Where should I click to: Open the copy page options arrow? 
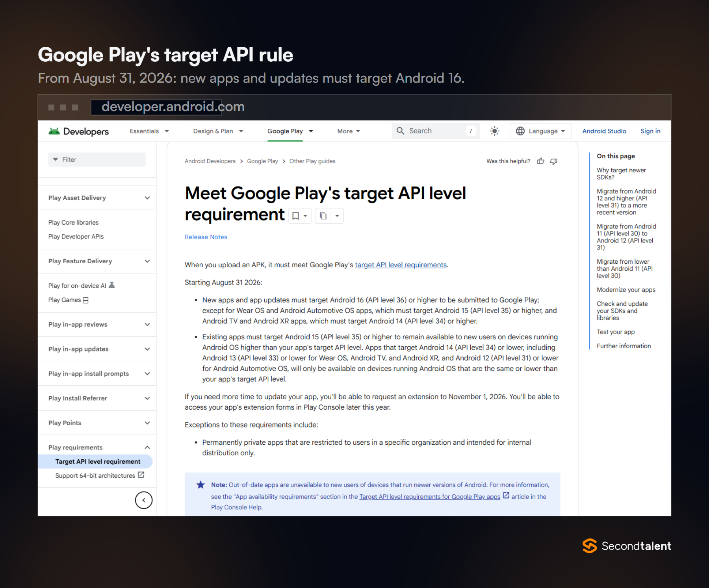(337, 216)
